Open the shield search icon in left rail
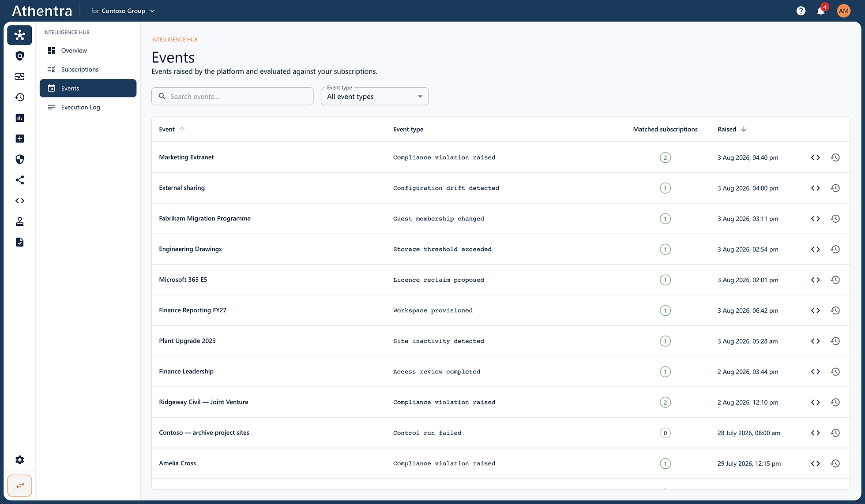The height and width of the screenshot is (504, 865). pyautogui.click(x=19, y=56)
